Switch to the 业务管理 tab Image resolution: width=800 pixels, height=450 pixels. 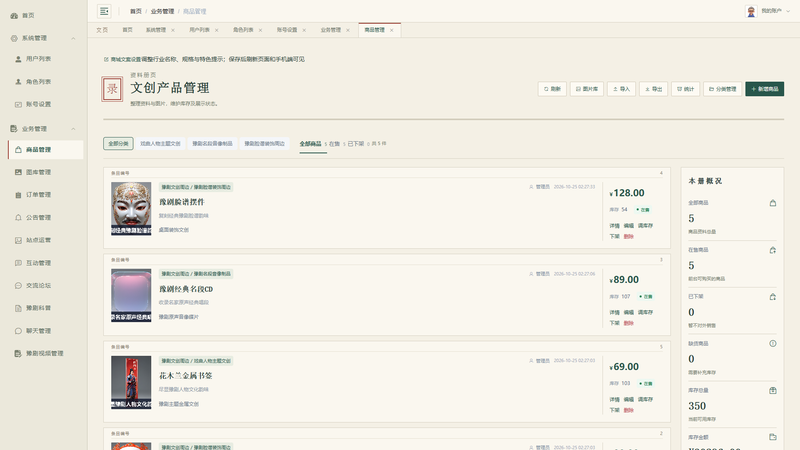coord(331,30)
